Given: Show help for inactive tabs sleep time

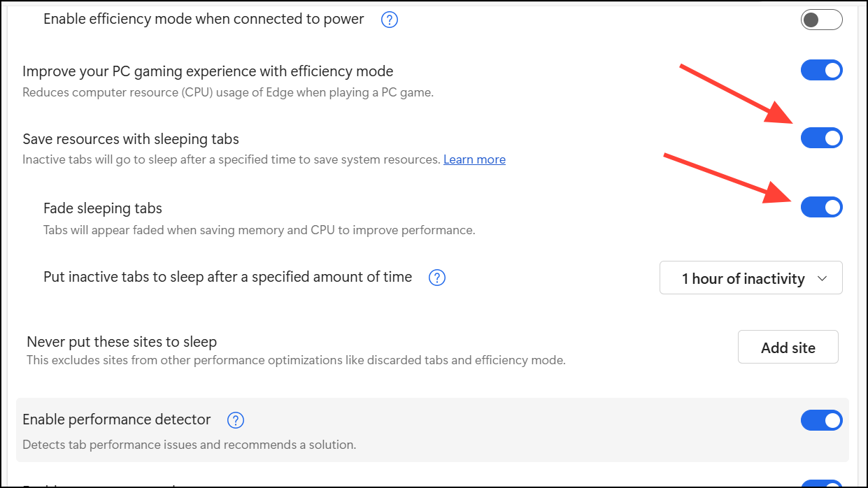Looking at the screenshot, I should (437, 278).
